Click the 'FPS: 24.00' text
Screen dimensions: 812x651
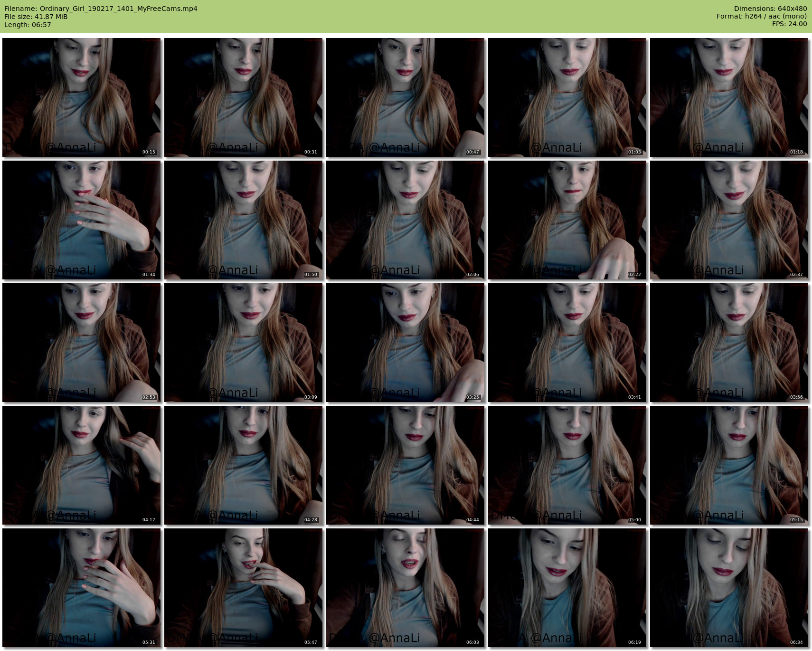(x=790, y=24)
